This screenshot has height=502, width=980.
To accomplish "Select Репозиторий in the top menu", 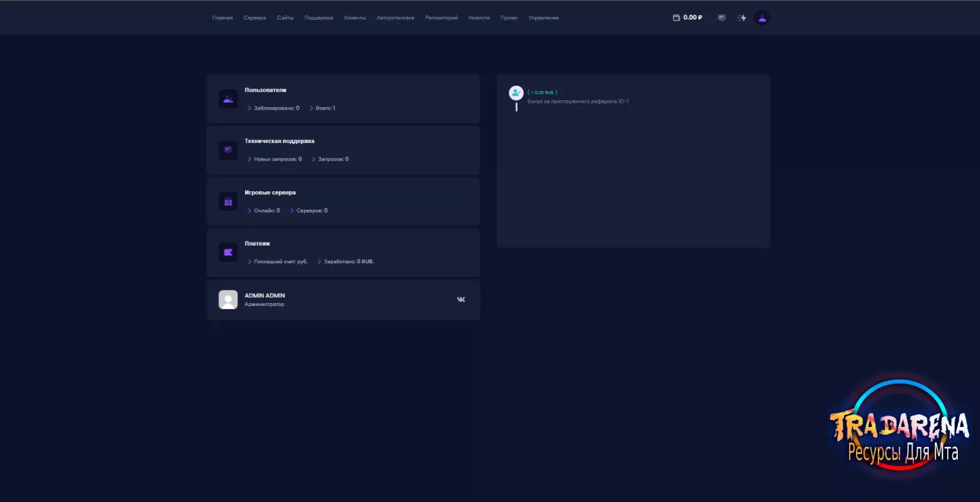I will coord(441,18).
